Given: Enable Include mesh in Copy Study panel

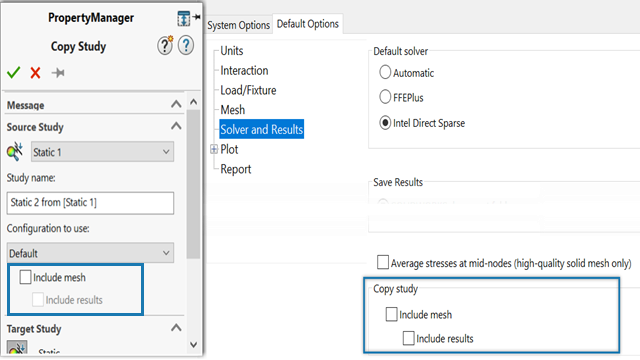Looking at the screenshot, I should pyautogui.click(x=25, y=277).
